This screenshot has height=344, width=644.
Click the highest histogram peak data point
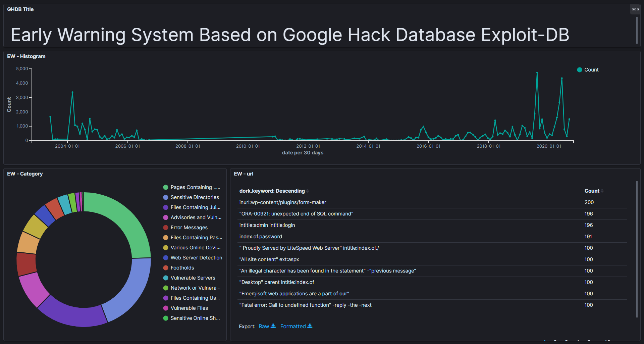(x=537, y=72)
